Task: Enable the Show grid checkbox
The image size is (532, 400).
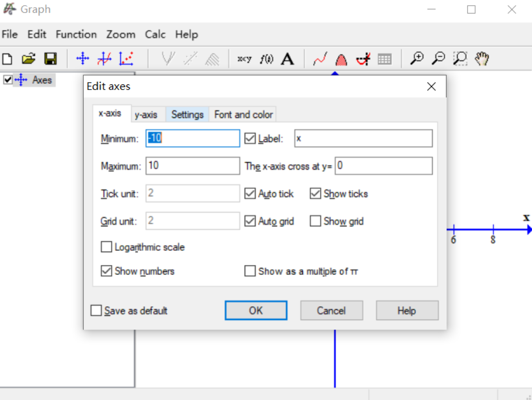Action: [315, 222]
